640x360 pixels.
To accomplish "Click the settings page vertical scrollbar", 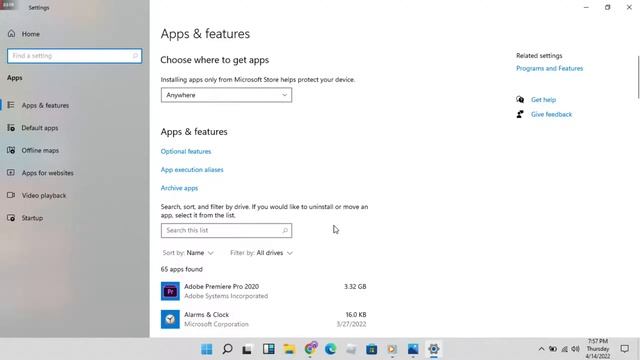I will point(638,78).
